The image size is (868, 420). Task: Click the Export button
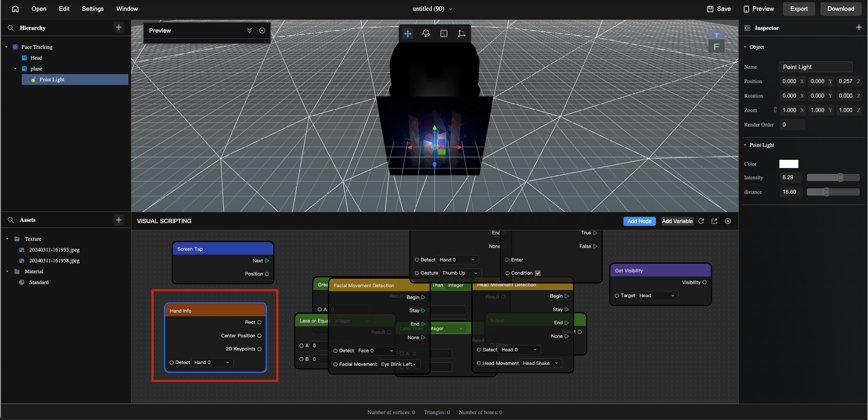click(799, 9)
